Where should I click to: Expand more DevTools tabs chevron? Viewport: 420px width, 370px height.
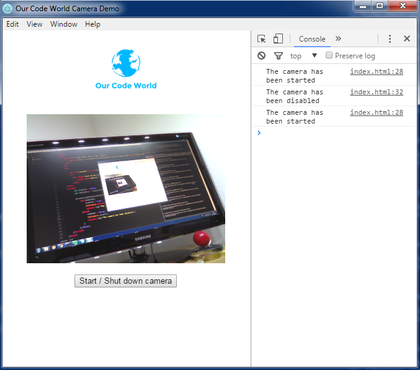click(338, 39)
